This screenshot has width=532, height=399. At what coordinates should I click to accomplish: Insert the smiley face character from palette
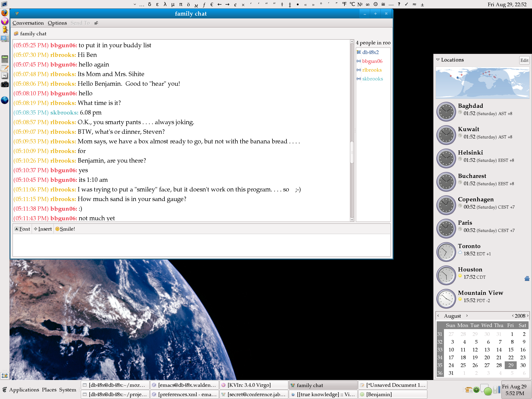point(376,4)
